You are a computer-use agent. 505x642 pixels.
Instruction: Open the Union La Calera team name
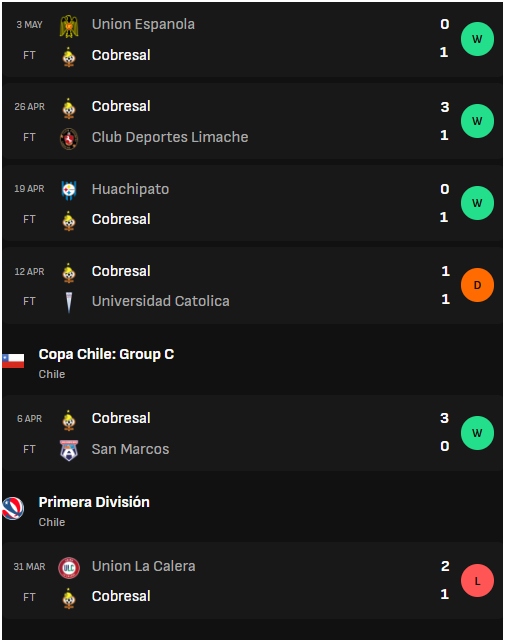point(143,566)
